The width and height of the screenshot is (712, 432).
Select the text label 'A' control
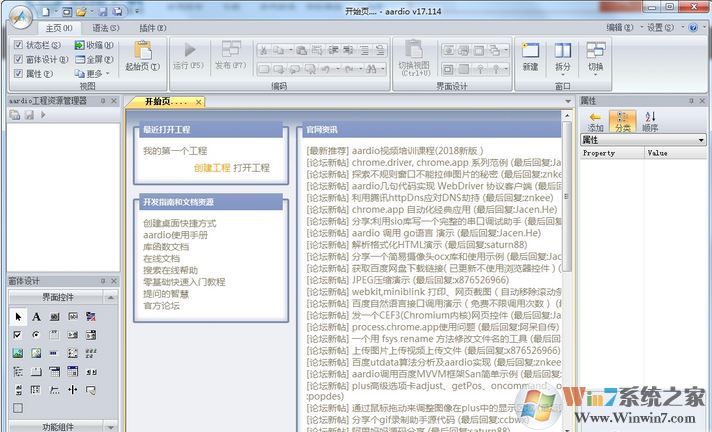click(36, 316)
